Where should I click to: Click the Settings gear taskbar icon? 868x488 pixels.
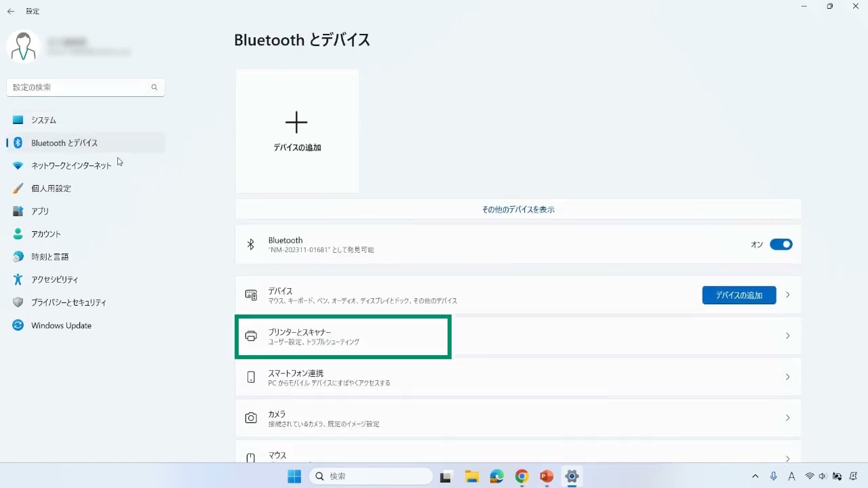point(572,476)
